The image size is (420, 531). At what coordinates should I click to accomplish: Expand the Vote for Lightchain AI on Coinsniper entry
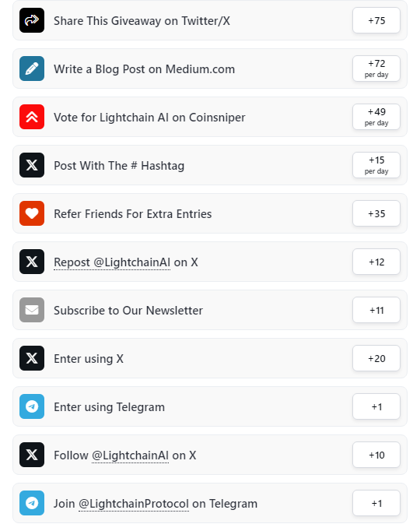[210, 117]
